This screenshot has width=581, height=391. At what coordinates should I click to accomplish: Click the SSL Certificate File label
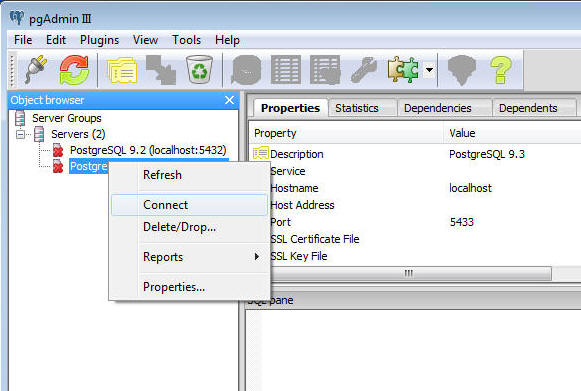tap(315, 239)
